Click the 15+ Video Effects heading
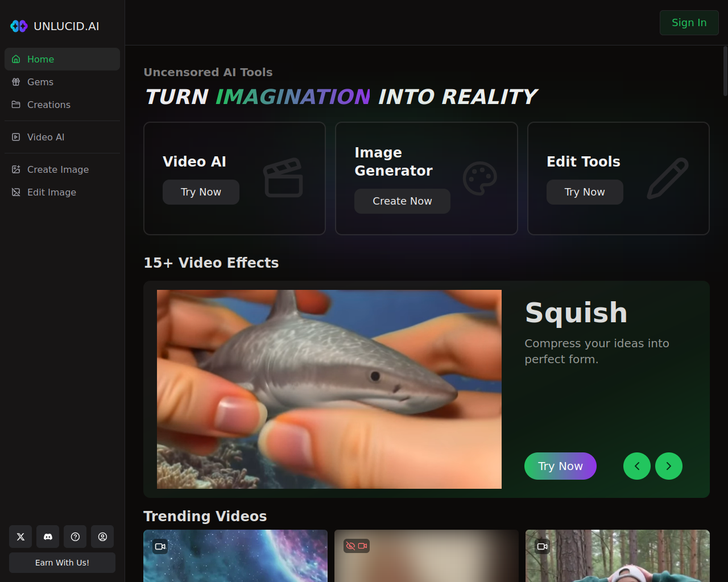Screen dimensions: 728x582 point(211,263)
